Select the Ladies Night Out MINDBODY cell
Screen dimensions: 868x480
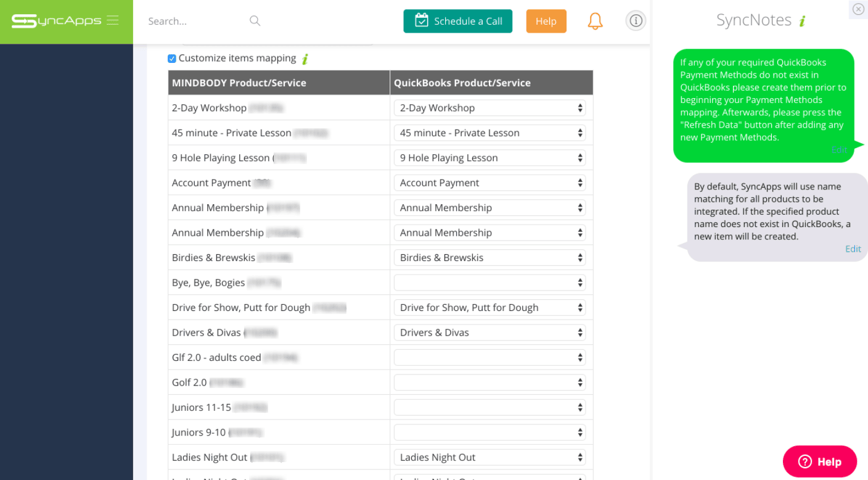click(x=279, y=457)
